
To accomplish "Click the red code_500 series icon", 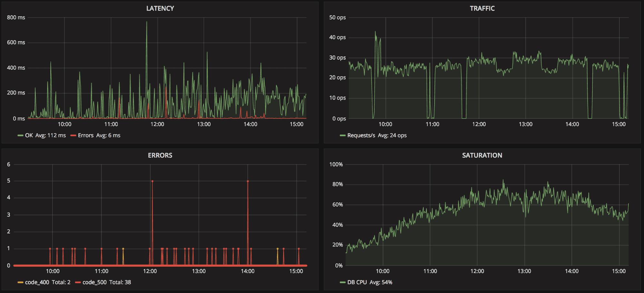I will pos(78,282).
